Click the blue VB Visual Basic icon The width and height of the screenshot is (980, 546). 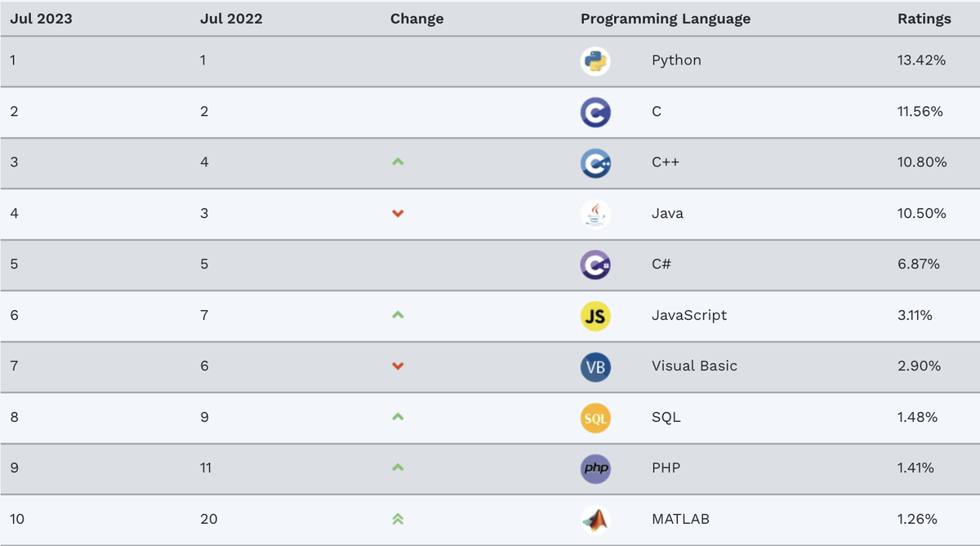pos(595,366)
